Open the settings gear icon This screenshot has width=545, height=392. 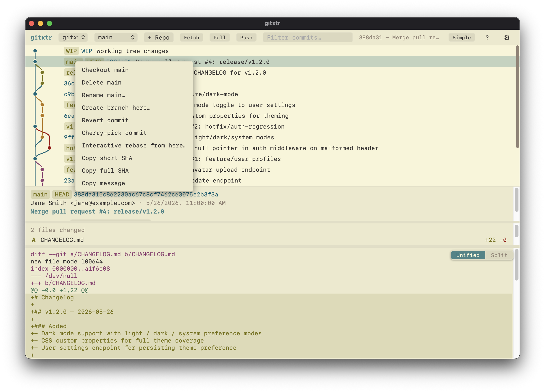(x=507, y=38)
